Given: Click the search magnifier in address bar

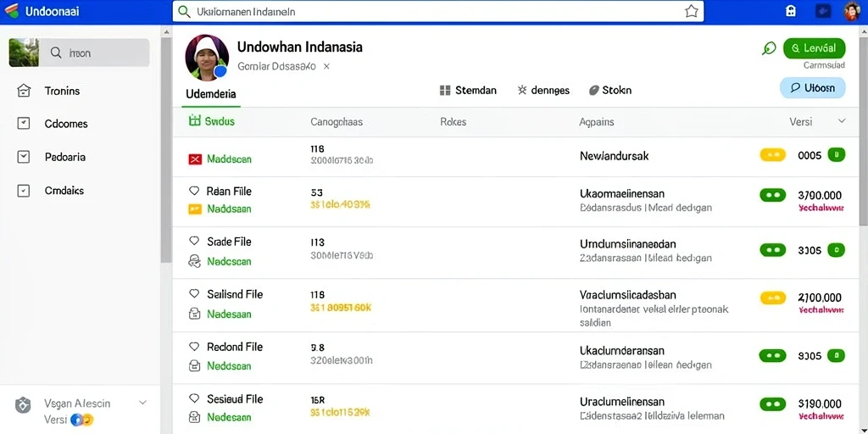Looking at the screenshot, I should pos(185,12).
